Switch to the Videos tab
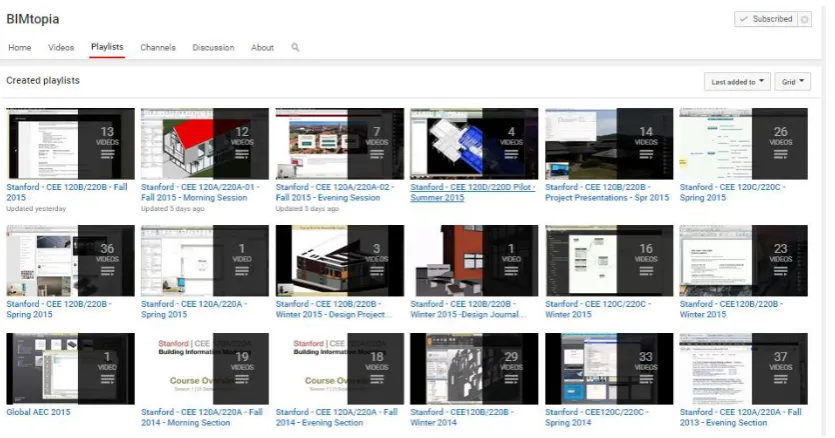835x438 pixels. (x=61, y=47)
